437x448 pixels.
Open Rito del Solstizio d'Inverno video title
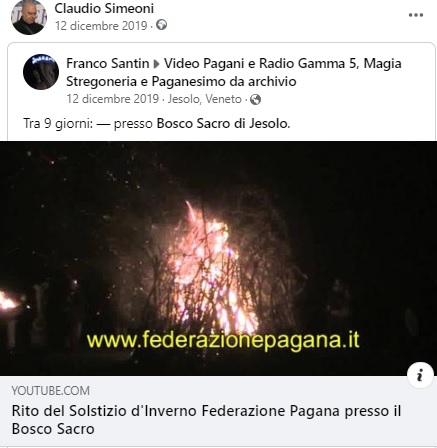206,420
